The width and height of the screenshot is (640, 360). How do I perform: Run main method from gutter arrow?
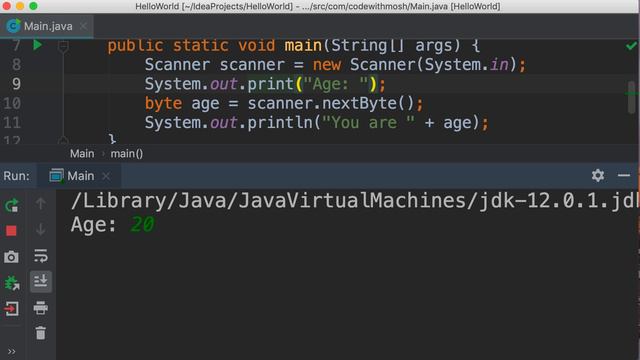(38, 44)
